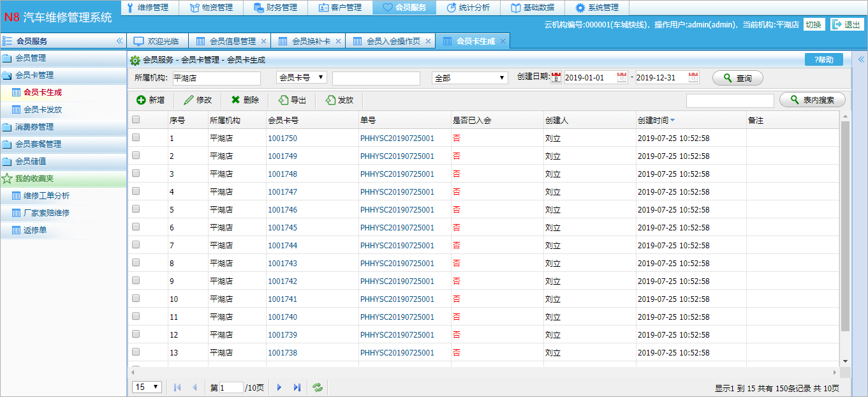Open the 统计分析 top menu
The width and height of the screenshot is (868, 397).
click(x=468, y=8)
